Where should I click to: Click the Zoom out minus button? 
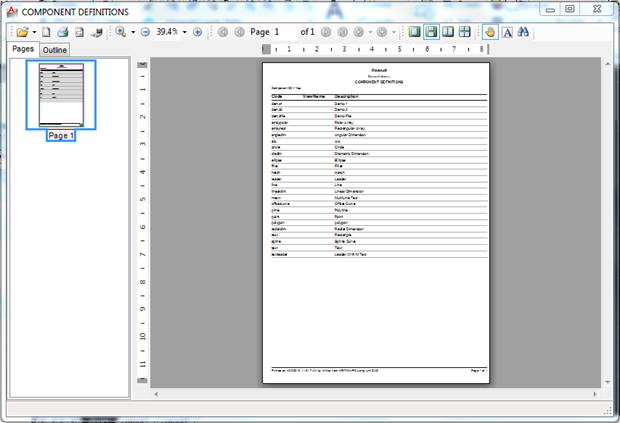click(145, 32)
